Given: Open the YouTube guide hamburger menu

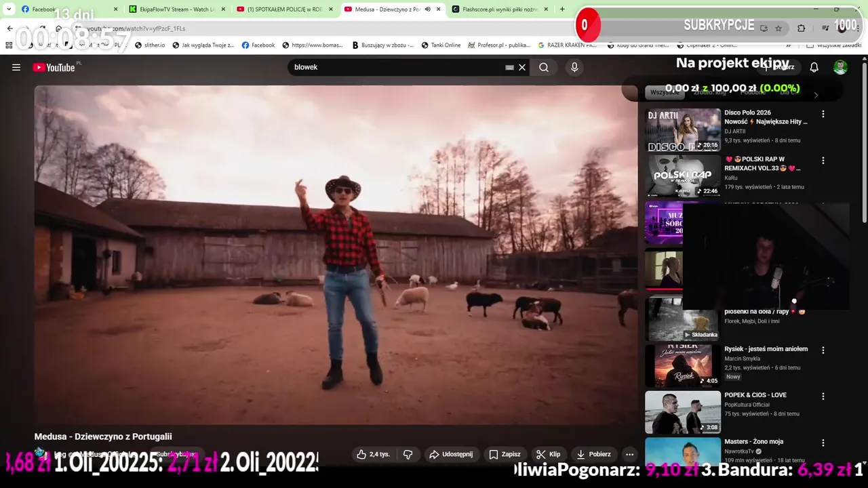Looking at the screenshot, I should click(x=16, y=67).
